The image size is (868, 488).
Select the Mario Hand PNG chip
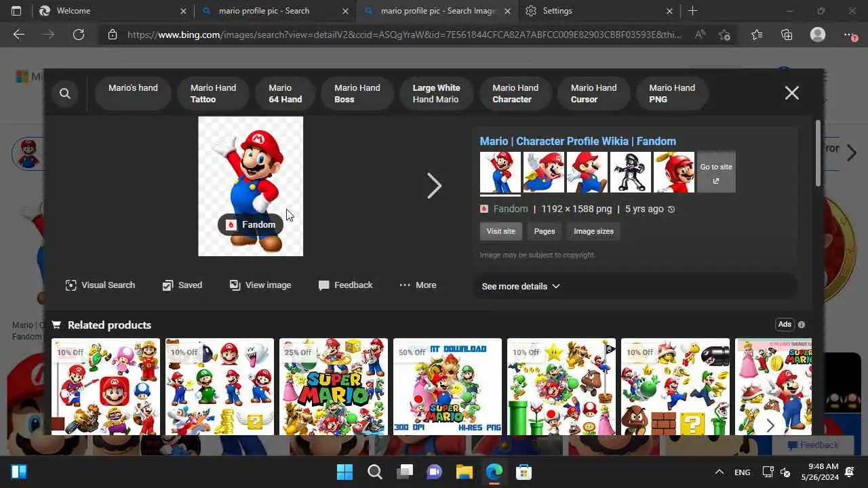click(672, 94)
